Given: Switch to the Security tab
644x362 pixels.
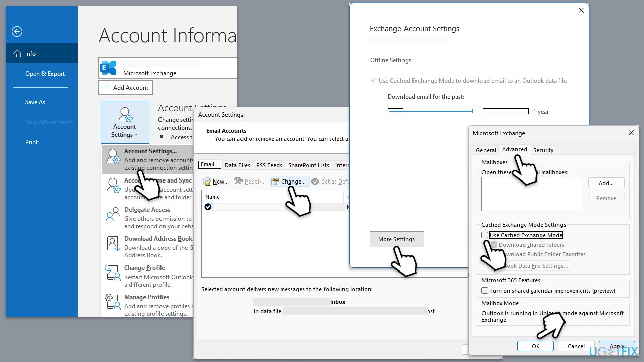Looking at the screenshot, I should tap(543, 150).
